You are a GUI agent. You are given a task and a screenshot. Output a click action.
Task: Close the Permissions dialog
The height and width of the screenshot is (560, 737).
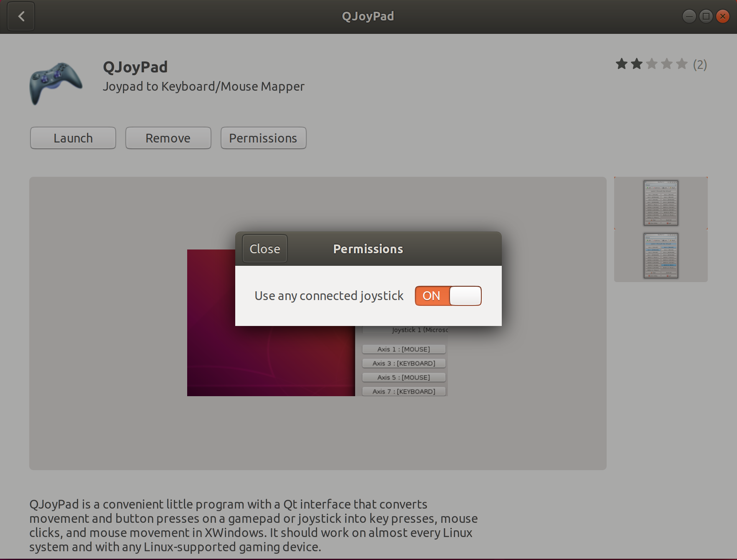point(264,248)
